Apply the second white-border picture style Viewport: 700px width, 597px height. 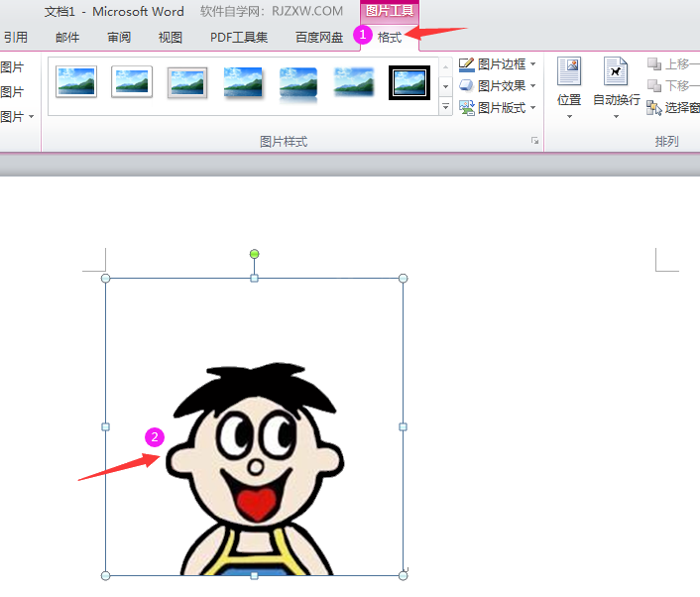tap(132, 81)
